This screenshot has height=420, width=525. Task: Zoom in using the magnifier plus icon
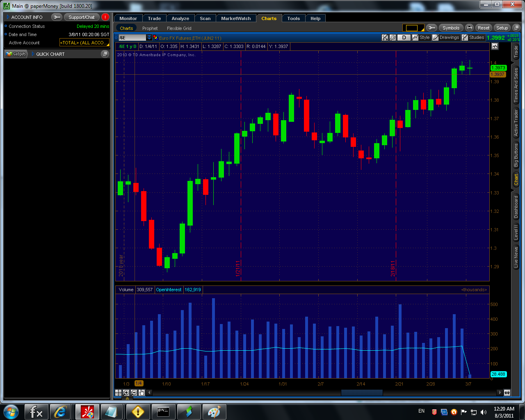coord(126,393)
